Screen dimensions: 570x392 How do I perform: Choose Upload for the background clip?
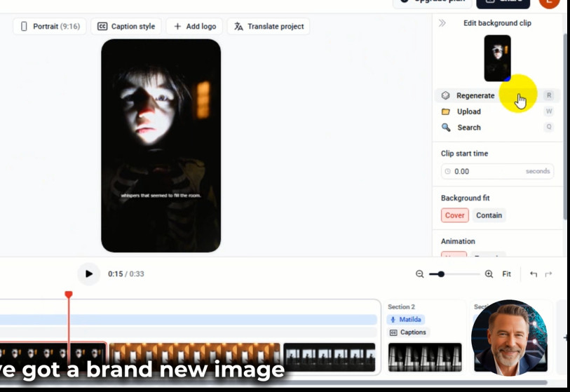496,111
